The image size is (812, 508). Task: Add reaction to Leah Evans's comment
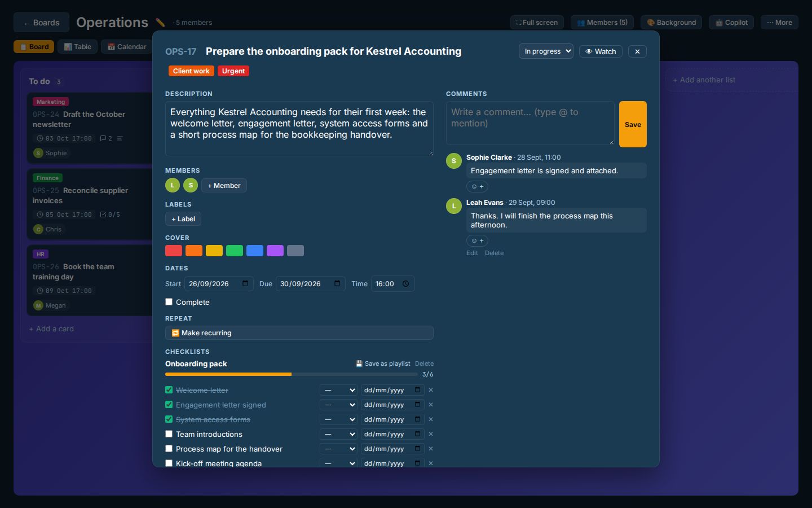477,240
